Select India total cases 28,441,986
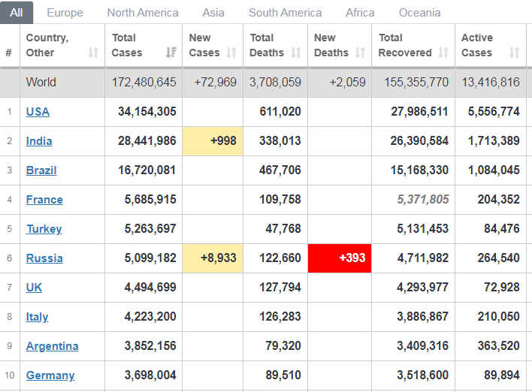 147,141
